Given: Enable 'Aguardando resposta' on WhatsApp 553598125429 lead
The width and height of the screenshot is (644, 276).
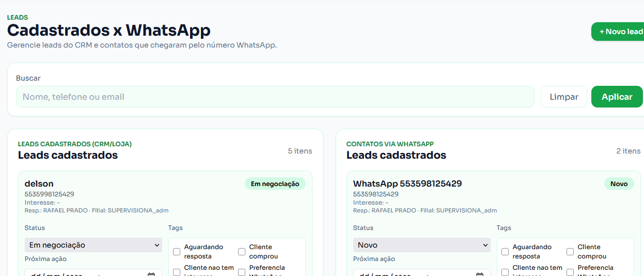Looking at the screenshot, I should click(x=505, y=252).
